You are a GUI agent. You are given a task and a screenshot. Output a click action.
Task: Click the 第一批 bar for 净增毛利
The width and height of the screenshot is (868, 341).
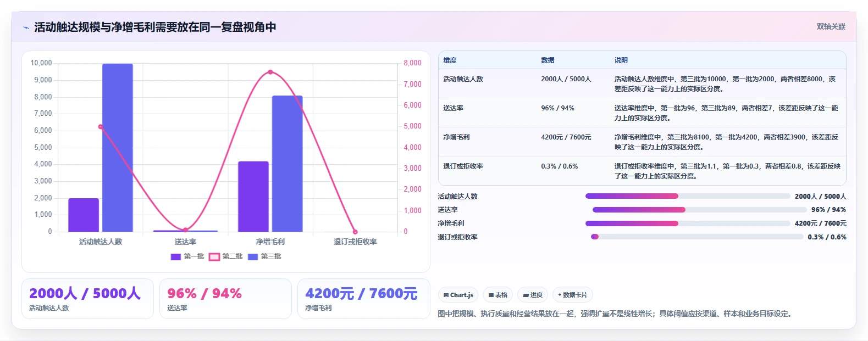tap(253, 197)
